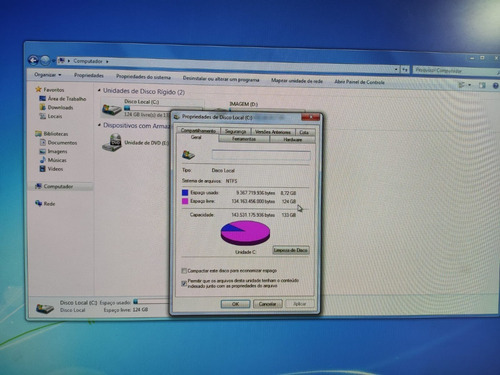The width and height of the screenshot is (500, 375).
Task: Click OK in the properties dialog
Action: click(x=235, y=304)
